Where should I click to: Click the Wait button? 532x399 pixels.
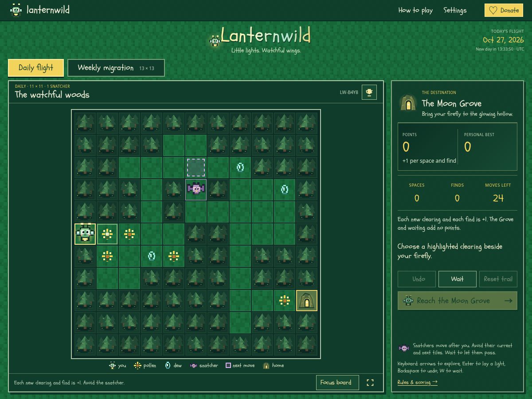click(x=458, y=279)
